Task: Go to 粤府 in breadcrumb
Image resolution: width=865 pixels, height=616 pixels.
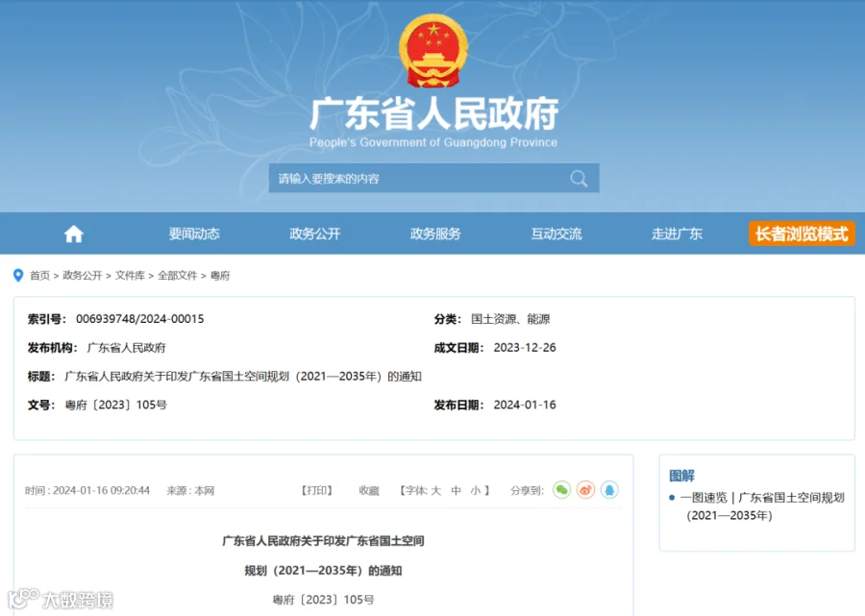Action: (x=220, y=275)
